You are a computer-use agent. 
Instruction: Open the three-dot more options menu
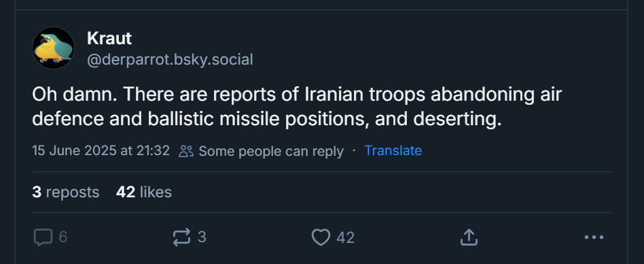(594, 237)
